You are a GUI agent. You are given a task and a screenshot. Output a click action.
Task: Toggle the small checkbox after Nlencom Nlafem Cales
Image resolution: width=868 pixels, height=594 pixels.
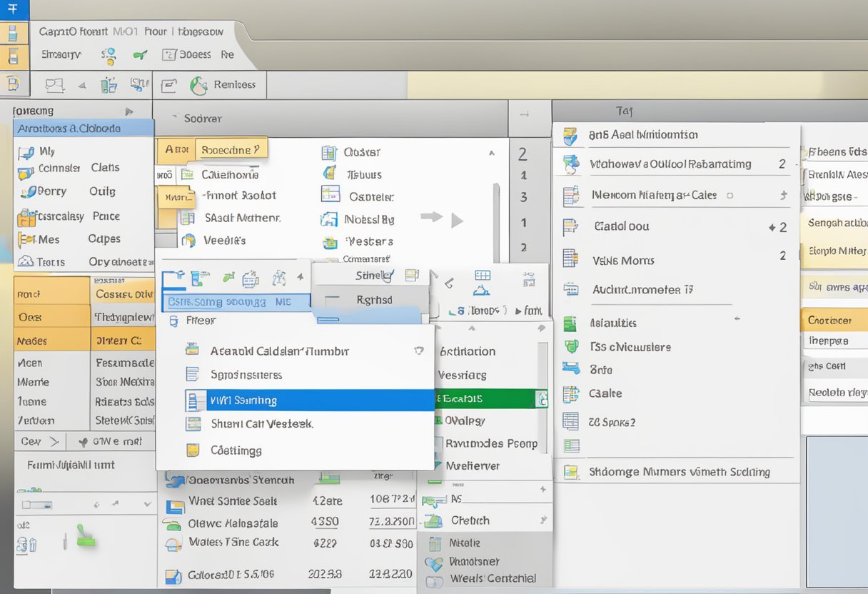pyautogui.click(x=730, y=195)
